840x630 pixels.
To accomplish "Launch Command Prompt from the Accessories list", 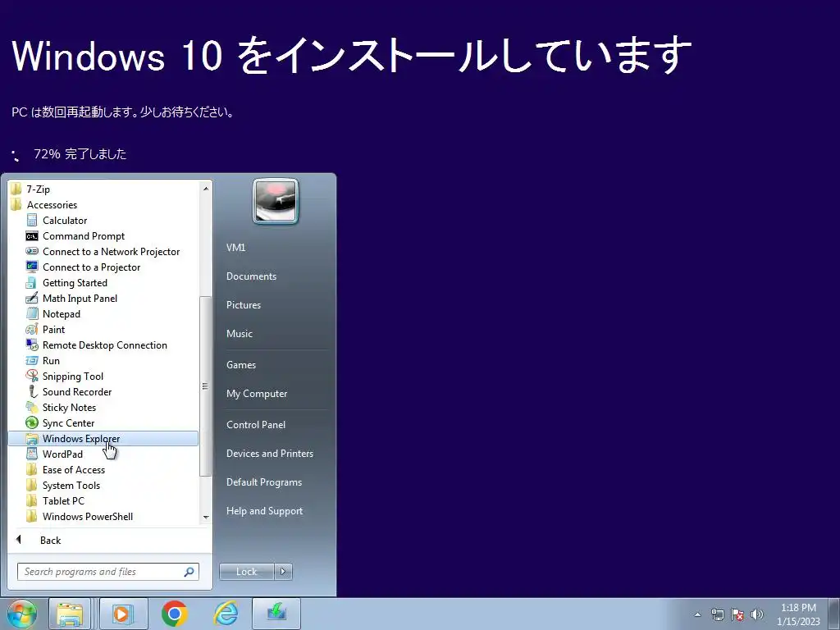I will click(83, 235).
